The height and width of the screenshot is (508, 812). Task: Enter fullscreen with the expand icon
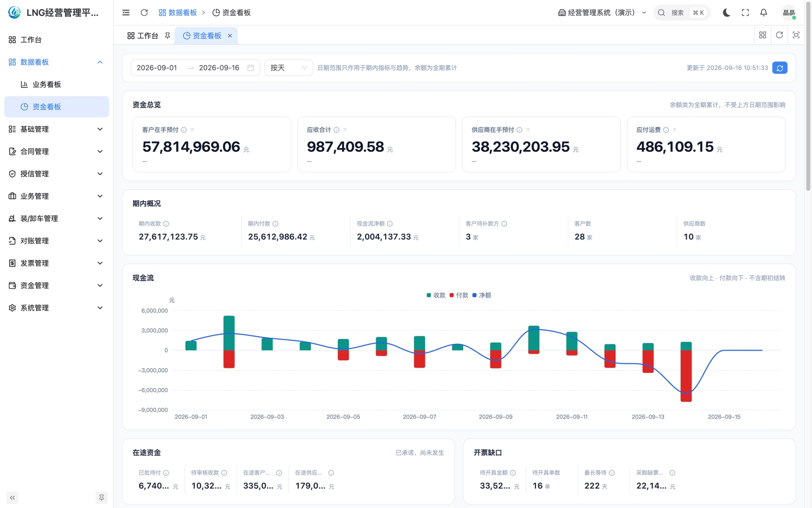tap(745, 13)
